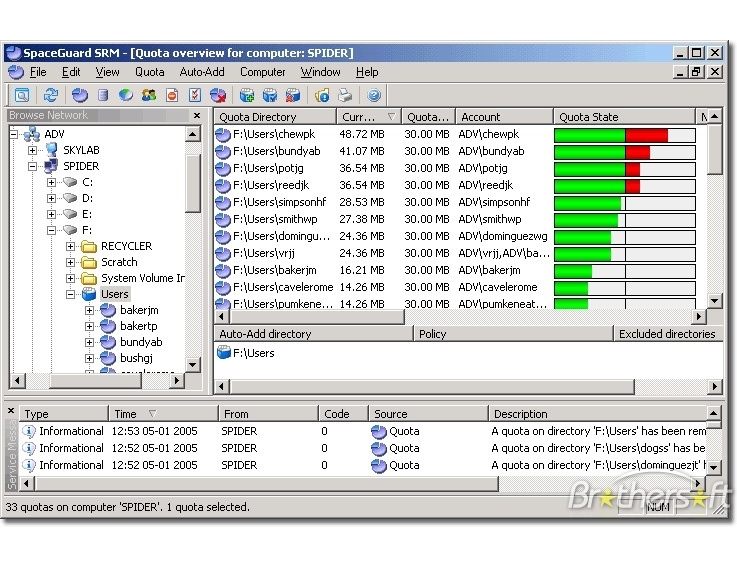Click the add auto-add icon with green plus

pyautogui.click(x=246, y=95)
